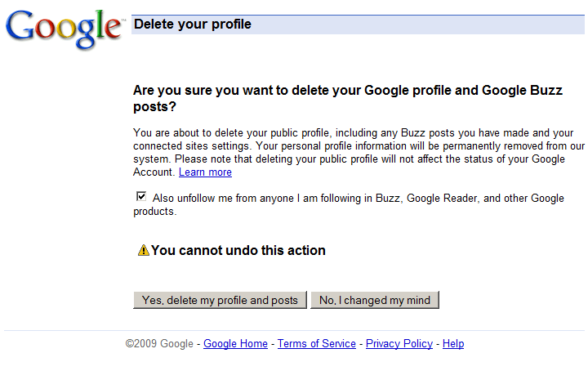Go to the Google Home link
The image size is (588, 371).
(235, 344)
